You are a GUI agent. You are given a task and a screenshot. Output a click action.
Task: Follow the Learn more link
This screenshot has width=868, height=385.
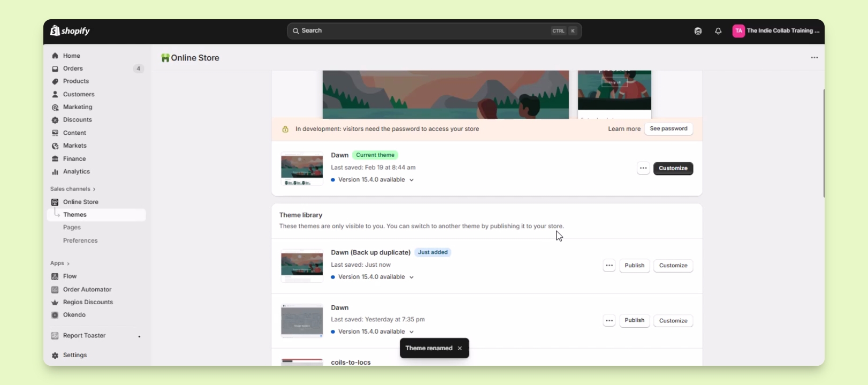[624, 129]
